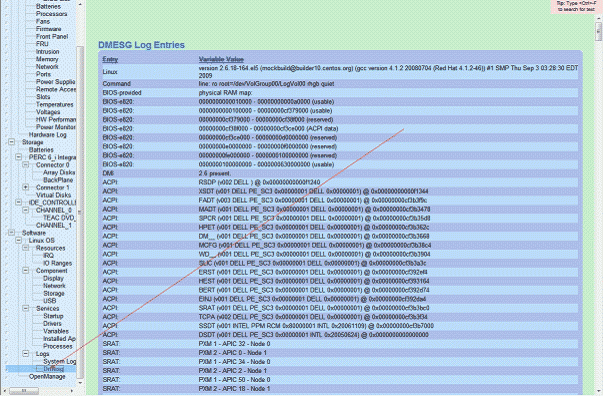Image resolution: width=603 pixels, height=396 pixels.
Task: Select Memory in the tree
Action: pyautogui.click(x=47, y=59)
